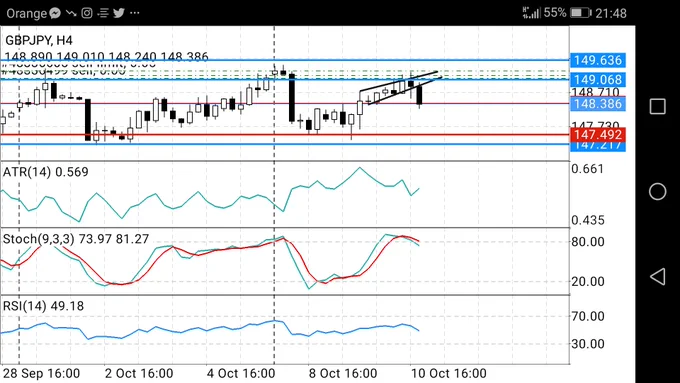Tap the 8 Oct 16:00 time axis label

343,373
